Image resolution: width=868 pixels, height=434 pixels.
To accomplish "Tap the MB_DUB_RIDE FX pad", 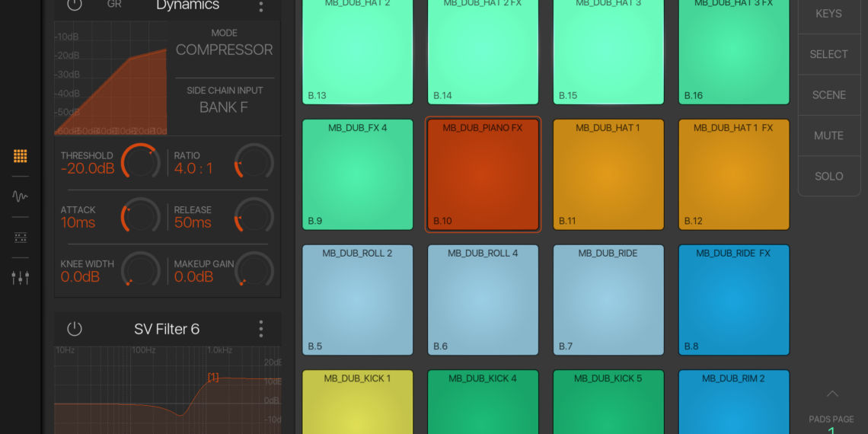I will click(x=733, y=300).
